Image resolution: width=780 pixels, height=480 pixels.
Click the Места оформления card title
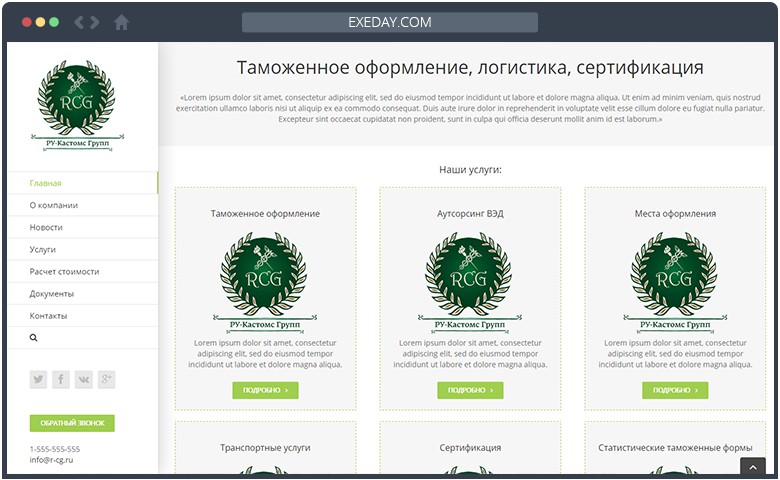(675, 213)
